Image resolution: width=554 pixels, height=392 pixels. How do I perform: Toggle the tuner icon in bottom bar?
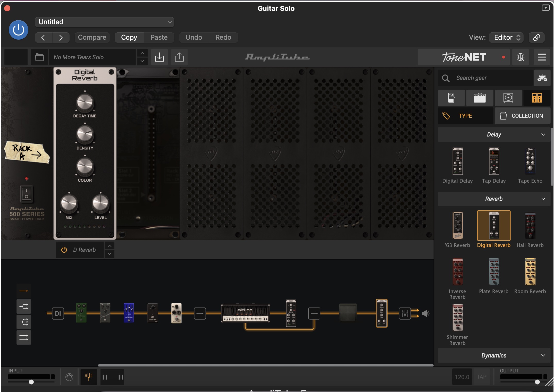click(89, 377)
